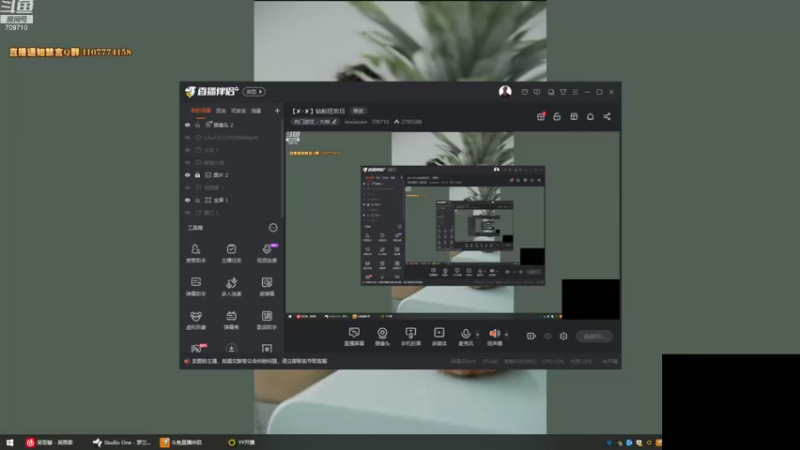The width and height of the screenshot is (800, 450).
Task: Edit the 热门游戏 category with the pencil pill
Action: [315, 122]
